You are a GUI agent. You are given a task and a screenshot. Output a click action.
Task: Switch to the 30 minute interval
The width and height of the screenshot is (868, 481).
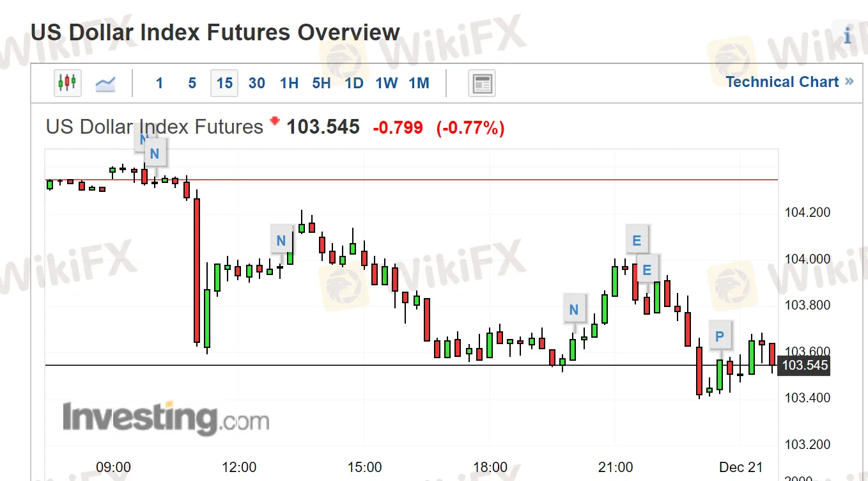[257, 83]
